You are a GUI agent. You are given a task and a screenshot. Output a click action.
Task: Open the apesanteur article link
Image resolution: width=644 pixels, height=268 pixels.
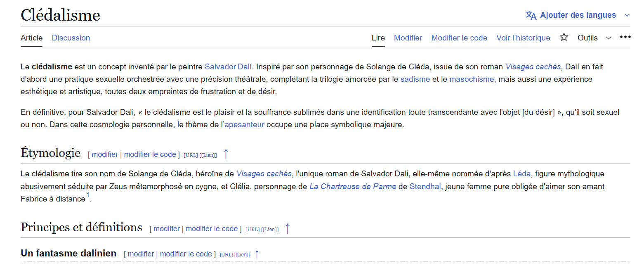(x=244, y=125)
